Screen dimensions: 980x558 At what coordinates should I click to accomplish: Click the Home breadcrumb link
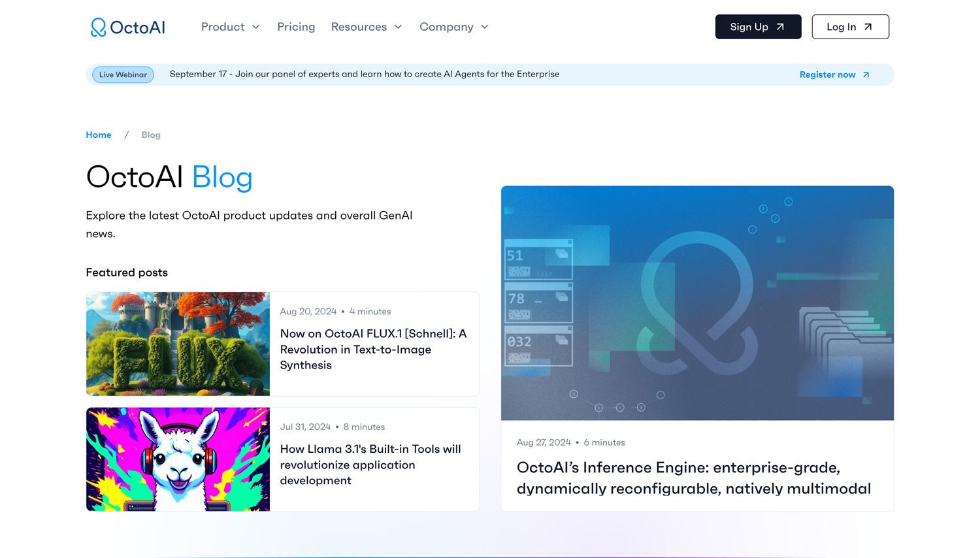point(98,135)
